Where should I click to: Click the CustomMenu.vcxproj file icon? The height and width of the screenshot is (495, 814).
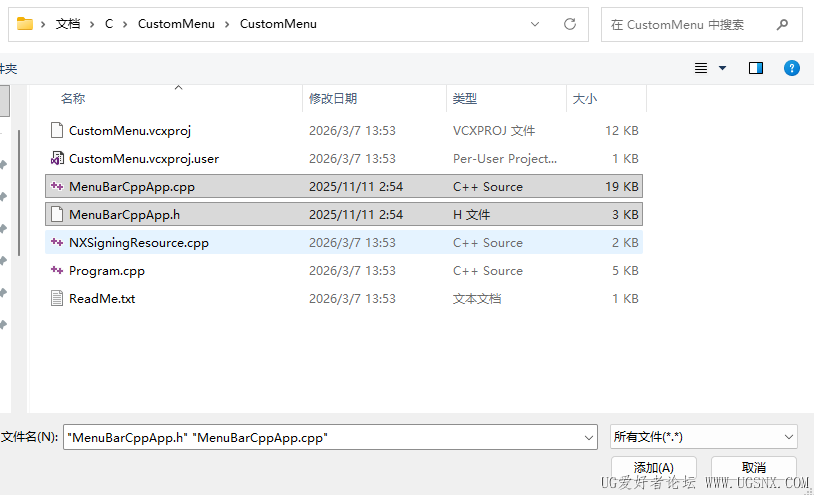[57, 130]
